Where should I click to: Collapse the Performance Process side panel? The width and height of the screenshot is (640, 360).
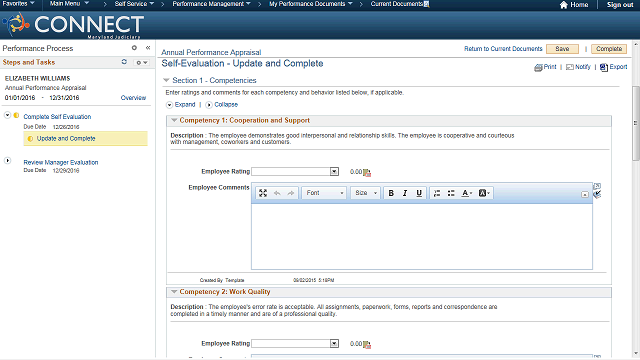pyautogui.click(x=148, y=48)
